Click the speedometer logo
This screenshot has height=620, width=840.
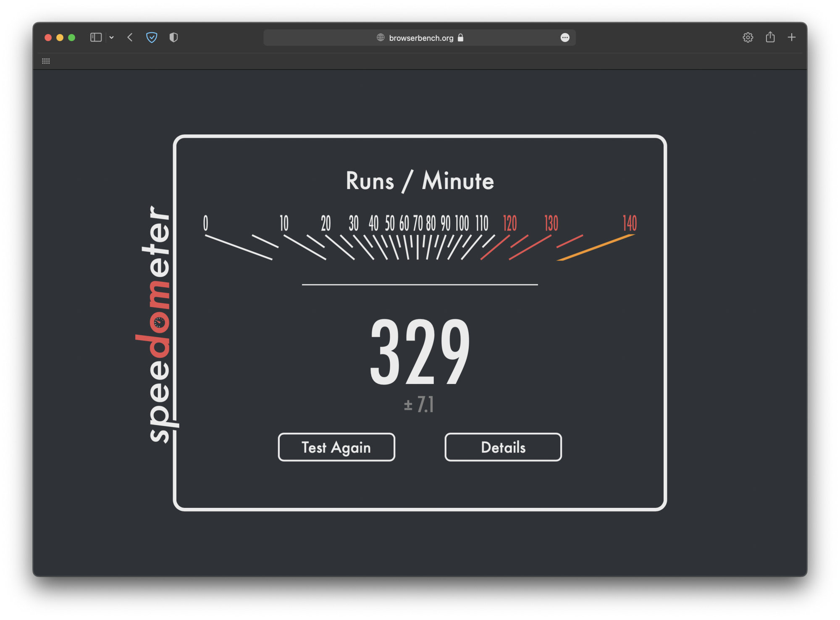(156, 323)
